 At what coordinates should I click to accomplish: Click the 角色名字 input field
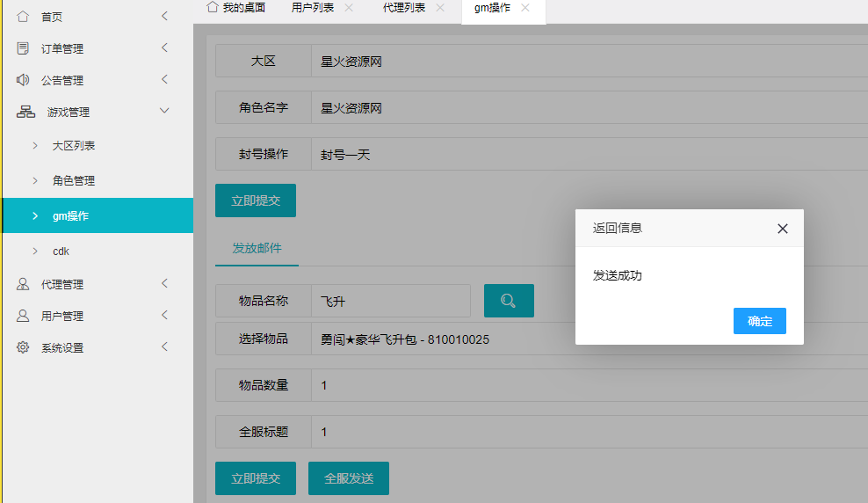point(590,107)
